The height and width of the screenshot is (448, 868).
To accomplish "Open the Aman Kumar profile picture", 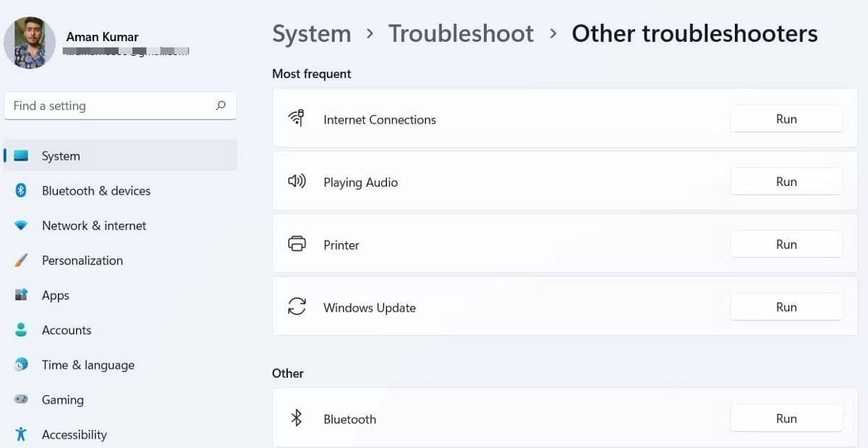I will point(30,43).
